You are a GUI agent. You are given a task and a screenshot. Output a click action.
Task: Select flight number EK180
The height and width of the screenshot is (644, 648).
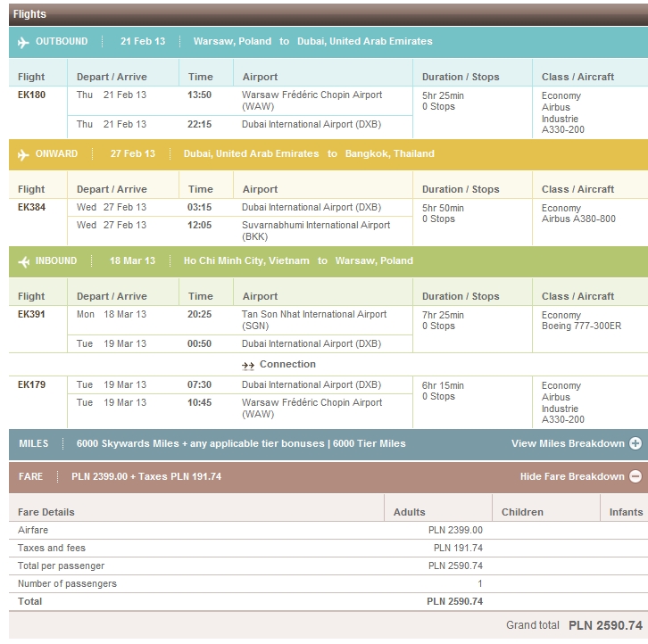(31, 95)
